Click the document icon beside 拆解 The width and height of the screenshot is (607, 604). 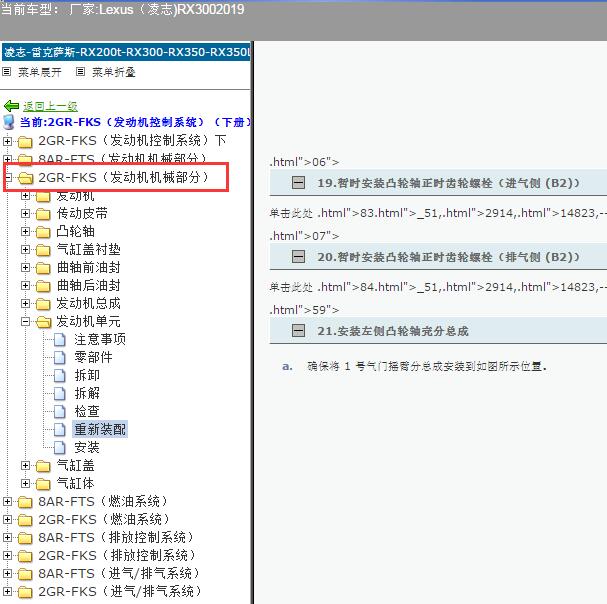[x=60, y=393]
